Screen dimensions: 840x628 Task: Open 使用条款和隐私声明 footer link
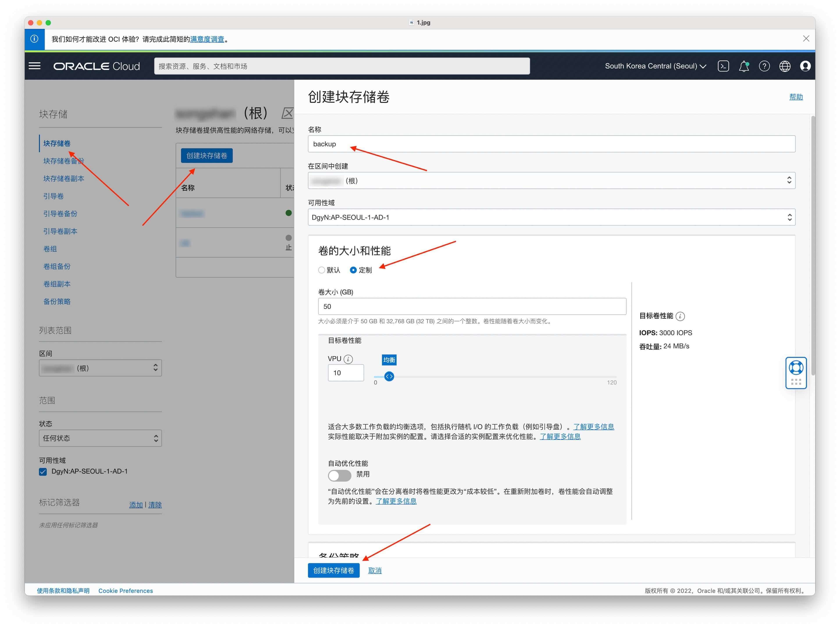(x=63, y=591)
